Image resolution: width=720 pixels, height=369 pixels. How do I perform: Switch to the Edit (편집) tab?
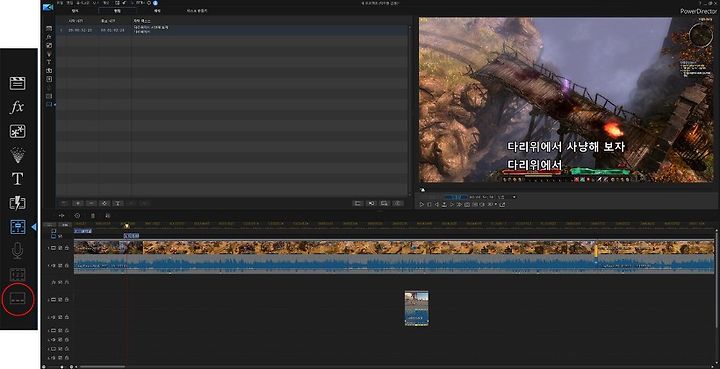point(117,11)
